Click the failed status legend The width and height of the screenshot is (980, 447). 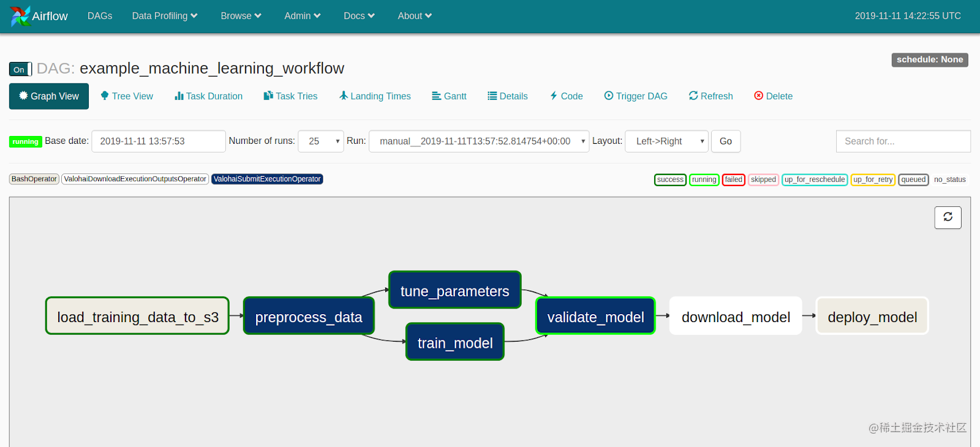(x=733, y=179)
